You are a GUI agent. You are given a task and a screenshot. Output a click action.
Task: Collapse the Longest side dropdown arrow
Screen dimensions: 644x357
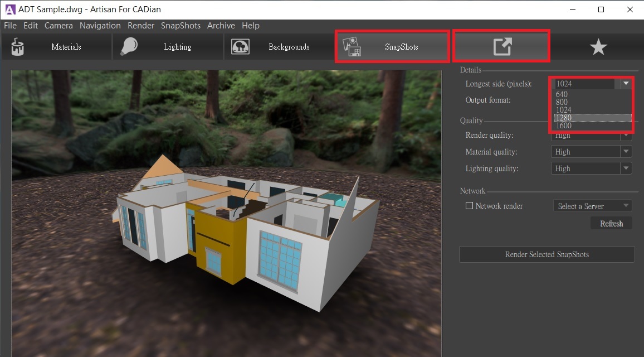[626, 84]
